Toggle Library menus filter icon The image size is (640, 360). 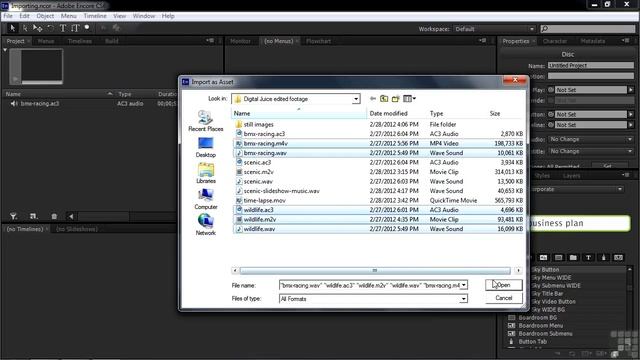(x=543, y=258)
